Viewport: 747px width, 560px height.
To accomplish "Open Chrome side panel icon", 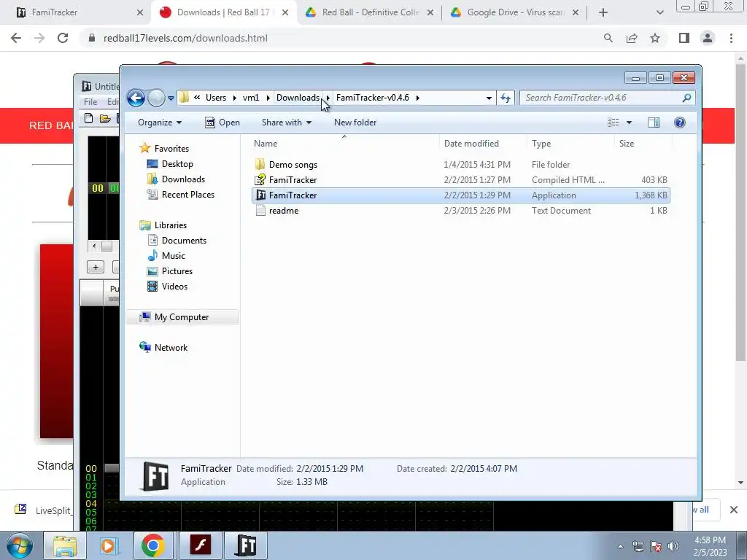I will (x=684, y=38).
